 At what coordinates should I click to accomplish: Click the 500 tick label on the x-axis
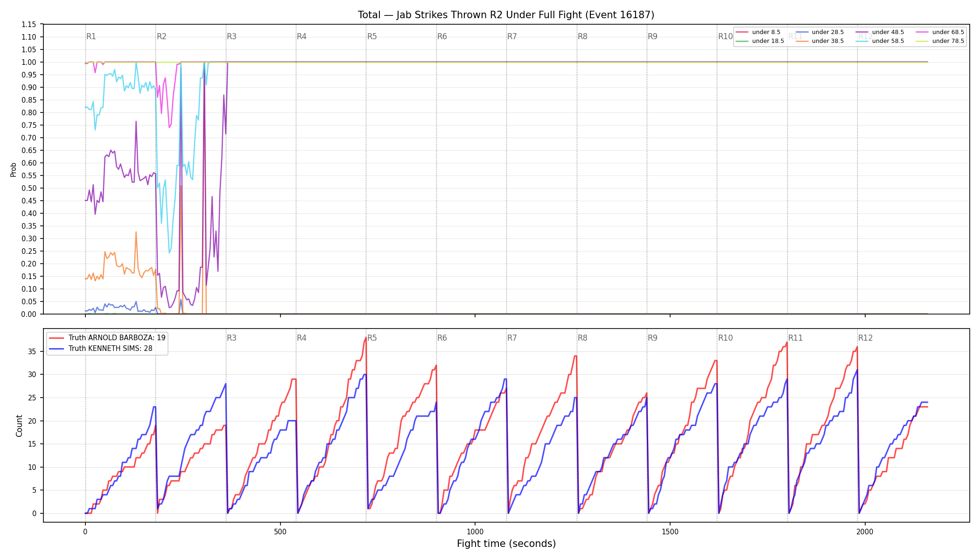click(x=280, y=532)
